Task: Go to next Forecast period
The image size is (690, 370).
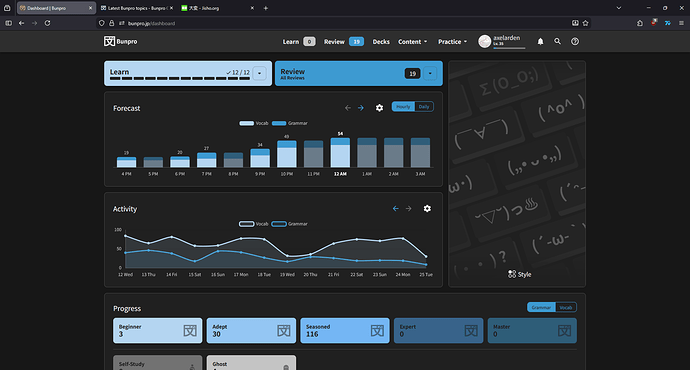Action: [x=361, y=108]
